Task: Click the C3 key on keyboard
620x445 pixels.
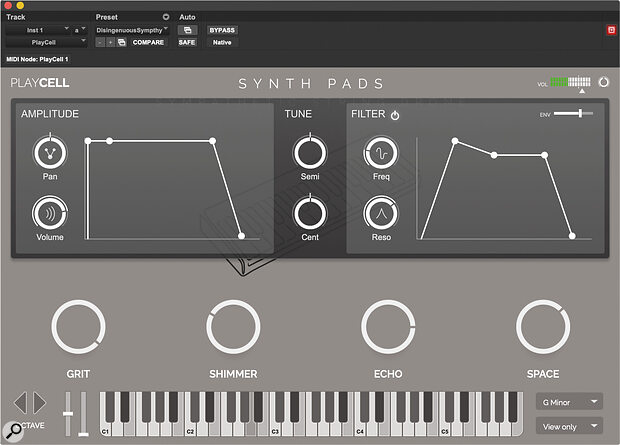Action: click(x=275, y=429)
